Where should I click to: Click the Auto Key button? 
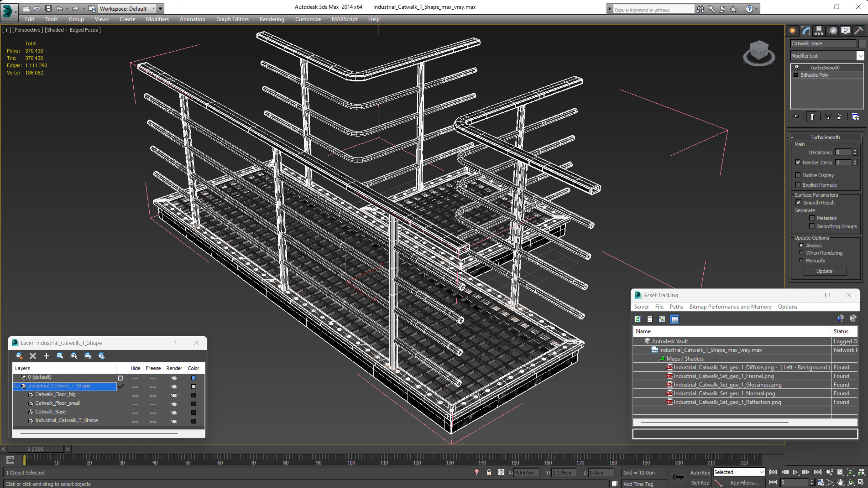[699, 472]
